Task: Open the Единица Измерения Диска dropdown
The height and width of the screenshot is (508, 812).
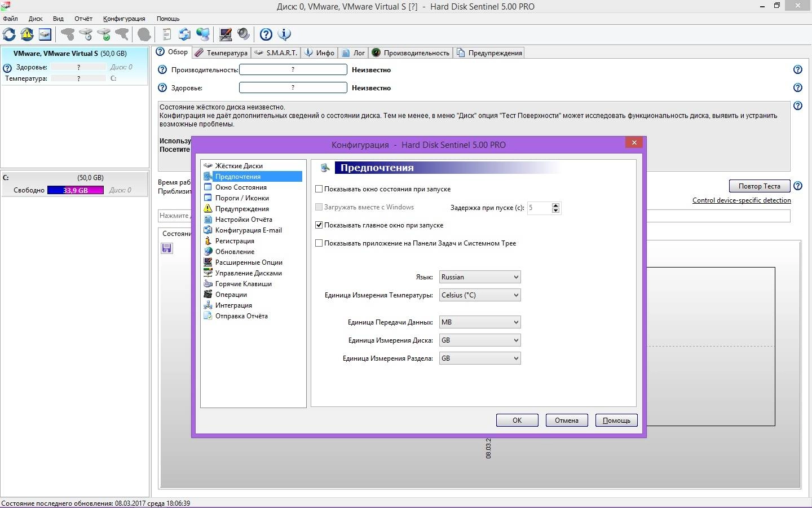Action: coord(480,340)
